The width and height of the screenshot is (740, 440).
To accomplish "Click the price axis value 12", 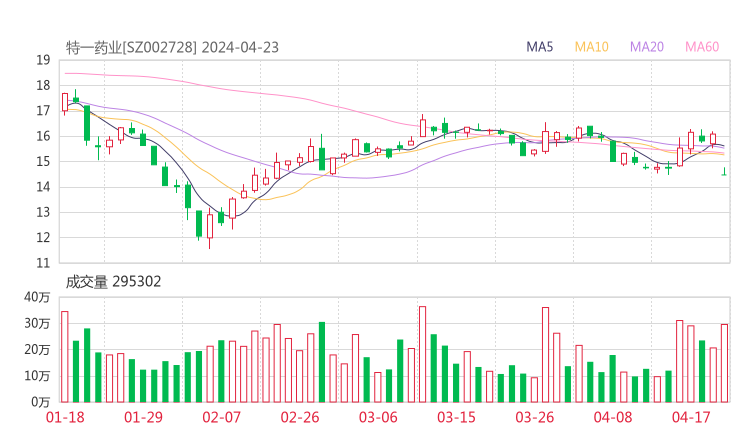I will click(x=43, y=237).
